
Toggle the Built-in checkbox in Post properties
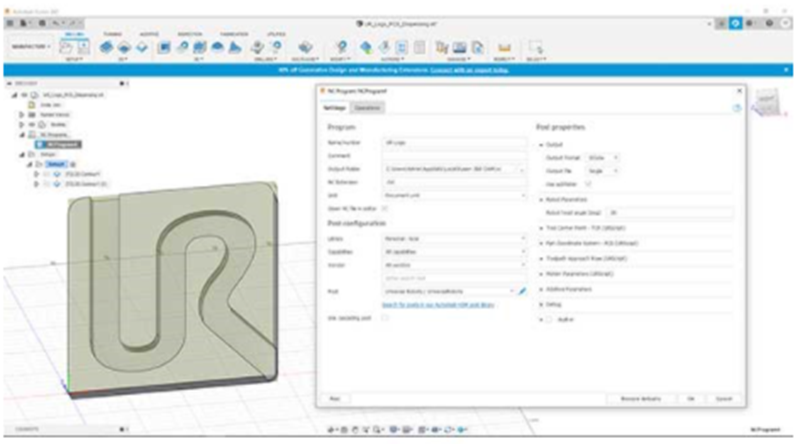click(549, 319)
